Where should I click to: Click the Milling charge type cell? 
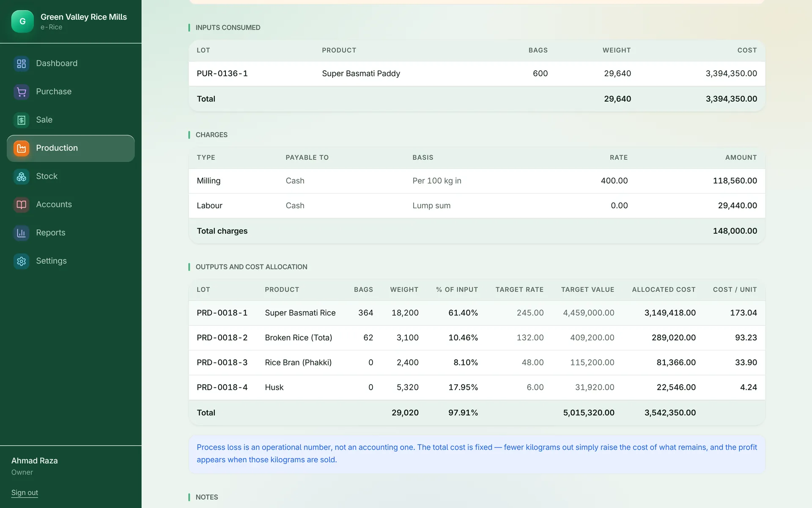pos(208,181)
